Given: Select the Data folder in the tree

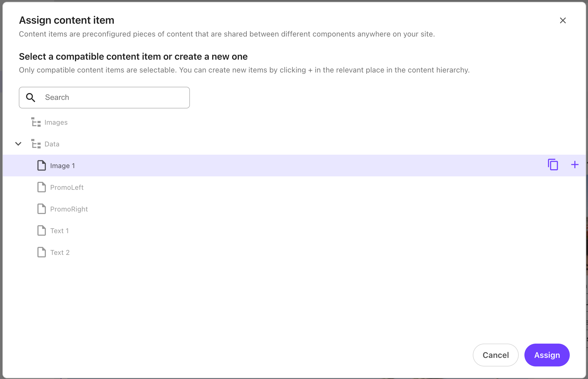Looking at the screenshot, I should pos(52,144).
